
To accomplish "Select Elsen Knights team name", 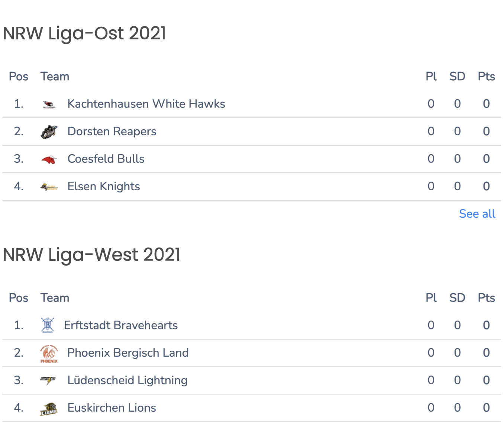I will (104, 186).
